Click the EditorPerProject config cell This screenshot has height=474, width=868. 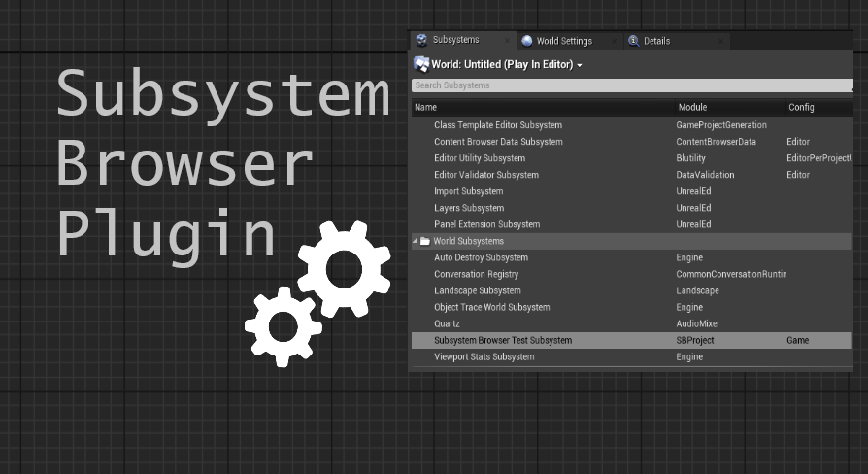click(x=819, y=158)
